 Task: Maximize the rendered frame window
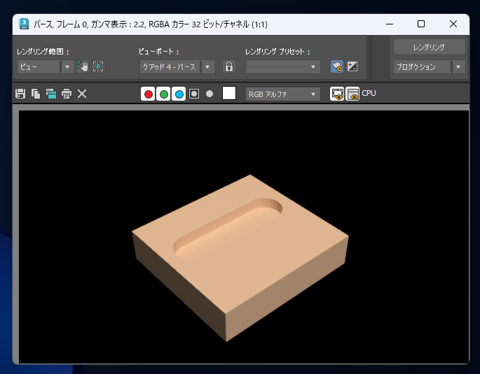[421, 24]
